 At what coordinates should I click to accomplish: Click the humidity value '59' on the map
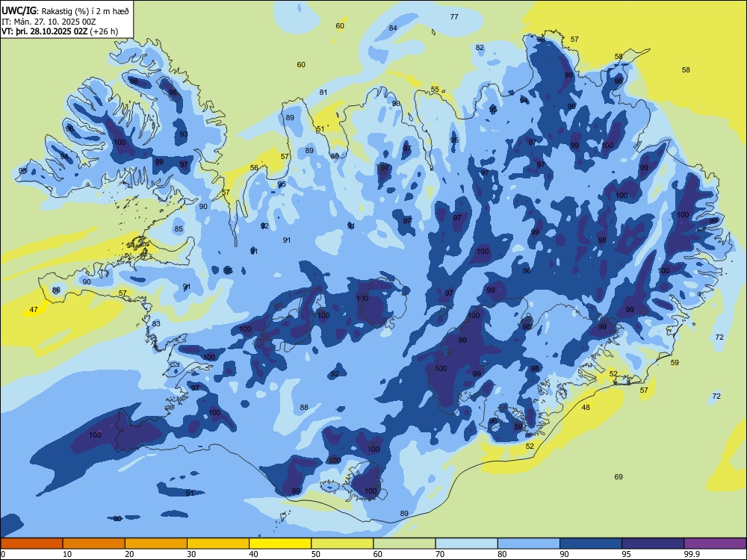click(x=675, y=362)
